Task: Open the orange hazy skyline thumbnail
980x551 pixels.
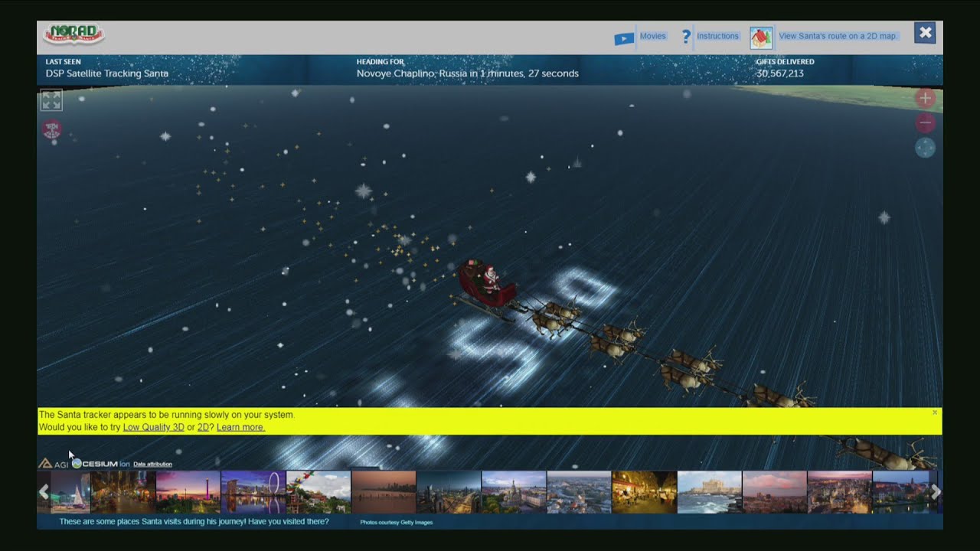Action: click(384, 492)
